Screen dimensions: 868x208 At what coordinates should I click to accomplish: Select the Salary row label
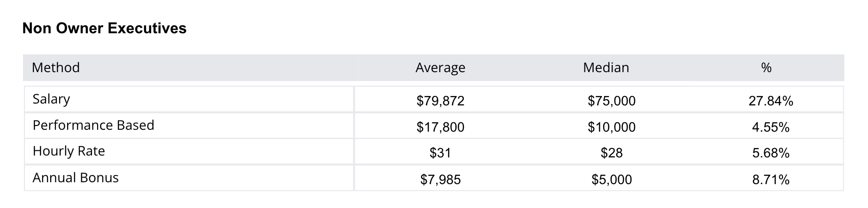coord(51,99)
